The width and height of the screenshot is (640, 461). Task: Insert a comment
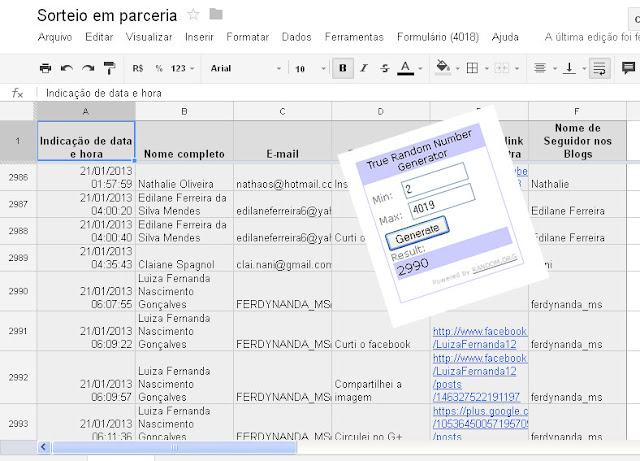(629, 67)
